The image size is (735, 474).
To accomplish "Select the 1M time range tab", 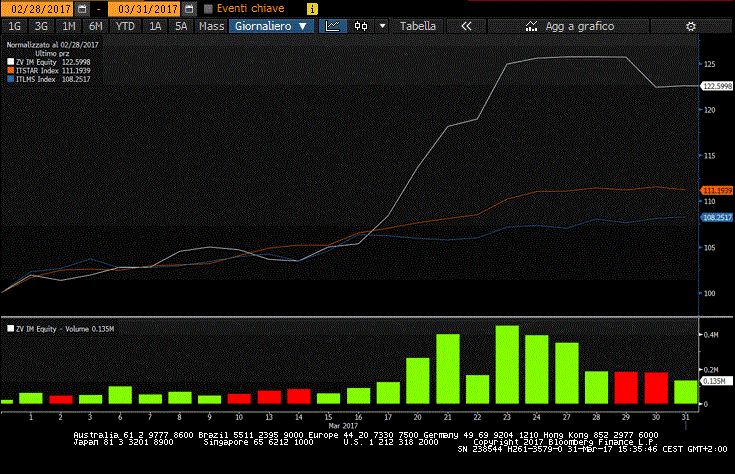I will pos(69,26).
